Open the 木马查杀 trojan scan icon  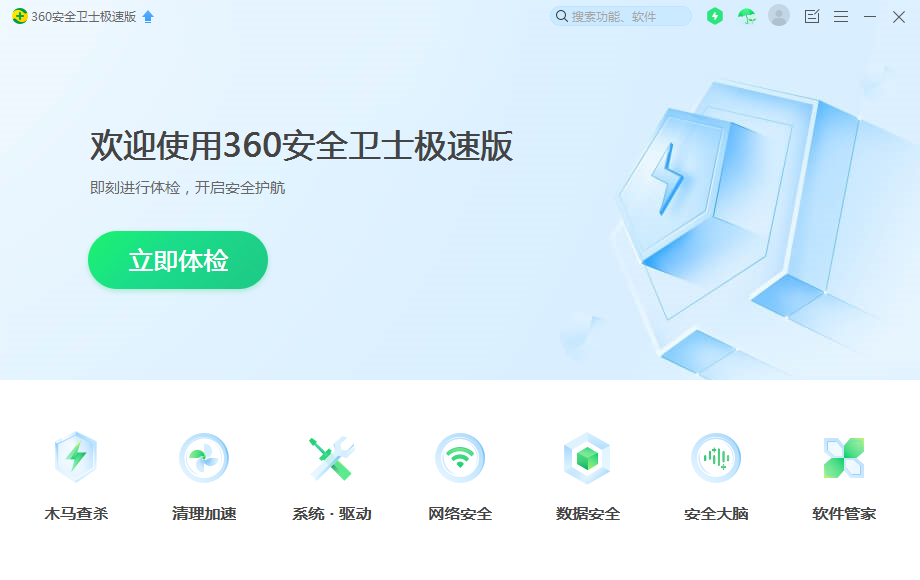click(76, 457)
